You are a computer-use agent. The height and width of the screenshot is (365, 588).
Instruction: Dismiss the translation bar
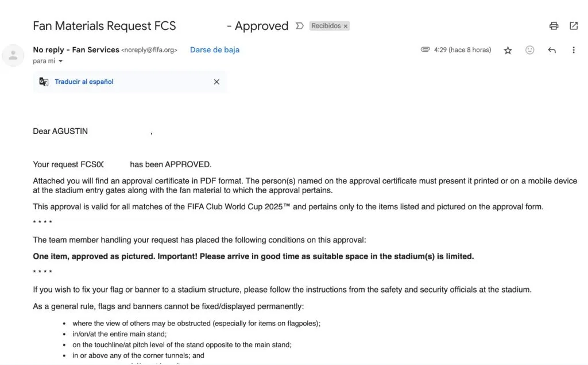coord(216,82)
